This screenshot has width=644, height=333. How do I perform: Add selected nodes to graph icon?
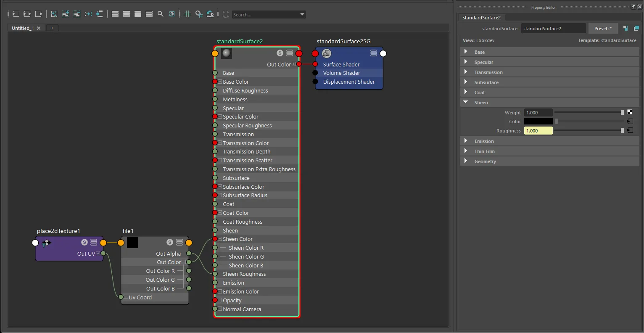[66, 14]
